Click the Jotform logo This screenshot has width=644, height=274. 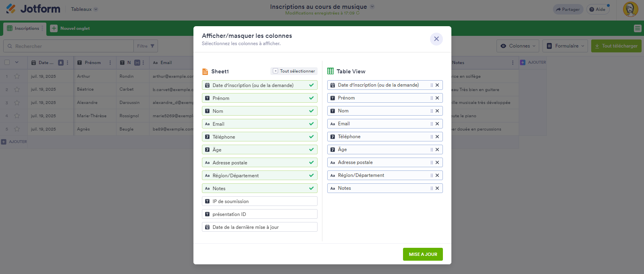click(x=33, y=9)
